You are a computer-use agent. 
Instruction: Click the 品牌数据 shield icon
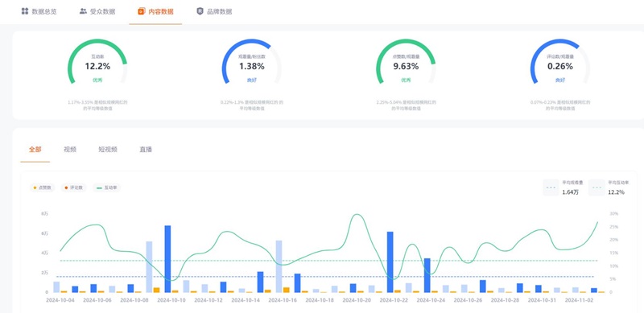(x=200, y=11)
